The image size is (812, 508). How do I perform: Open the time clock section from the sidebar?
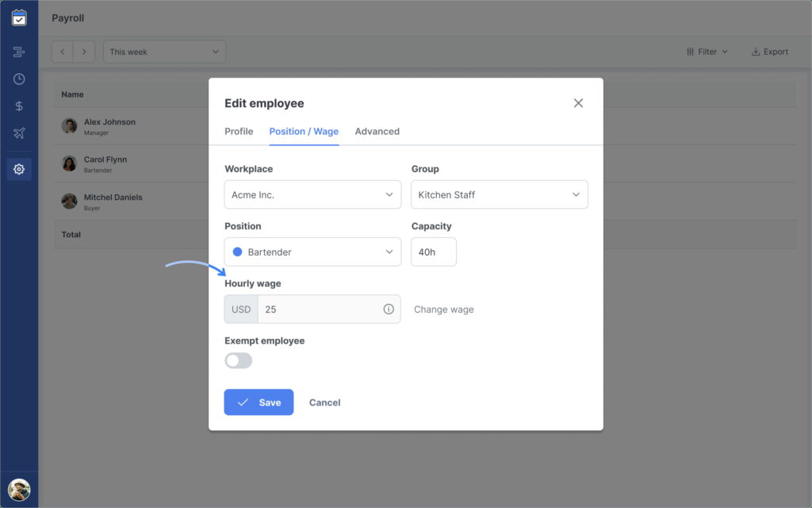point(19,79)
